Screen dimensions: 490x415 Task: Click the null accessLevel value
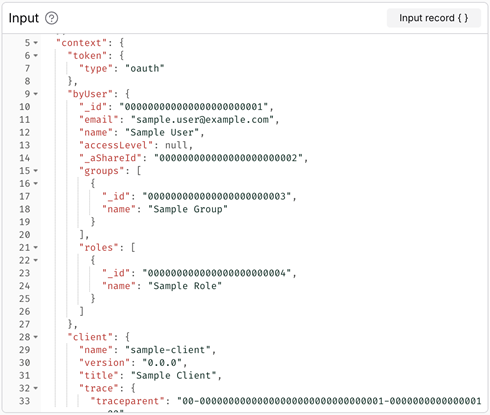click(176, 145)
